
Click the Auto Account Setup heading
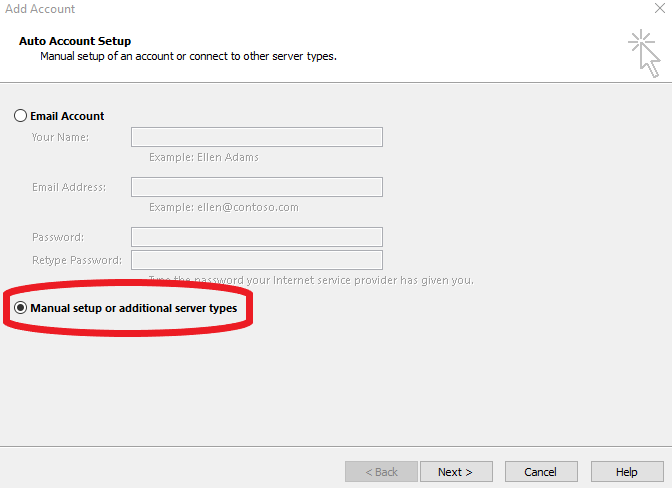click(75, 41)
